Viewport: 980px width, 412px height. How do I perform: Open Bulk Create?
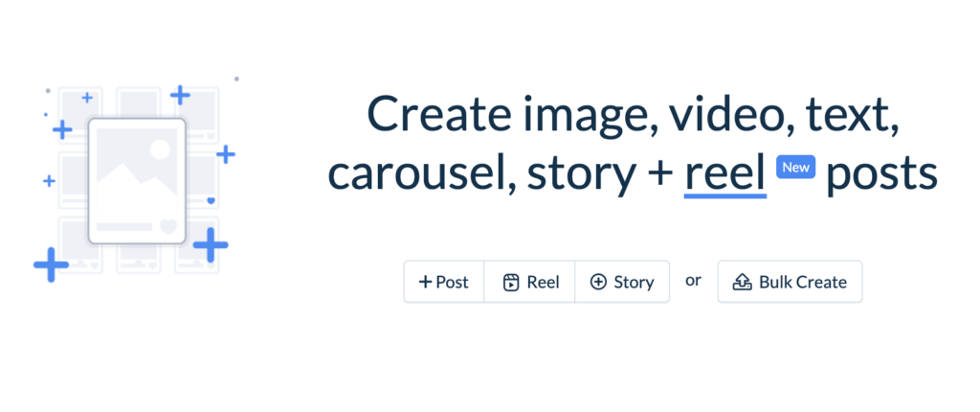point(790,282)
